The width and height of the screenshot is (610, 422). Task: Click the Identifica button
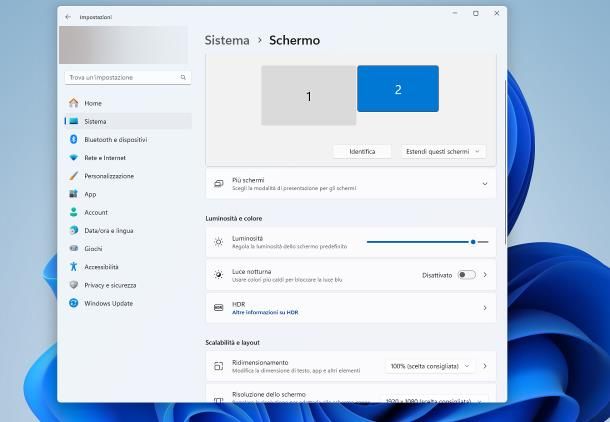pos(362,151)
